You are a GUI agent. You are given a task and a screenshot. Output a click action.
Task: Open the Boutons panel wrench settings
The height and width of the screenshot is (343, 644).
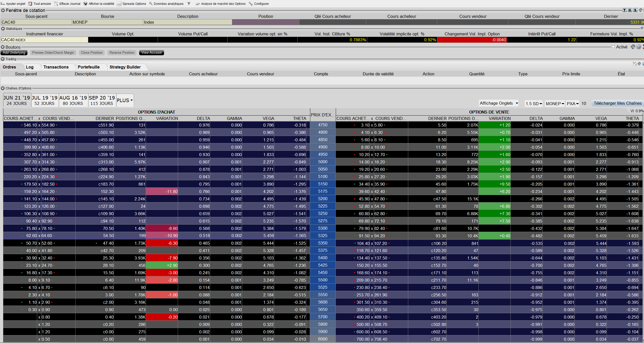633,47
